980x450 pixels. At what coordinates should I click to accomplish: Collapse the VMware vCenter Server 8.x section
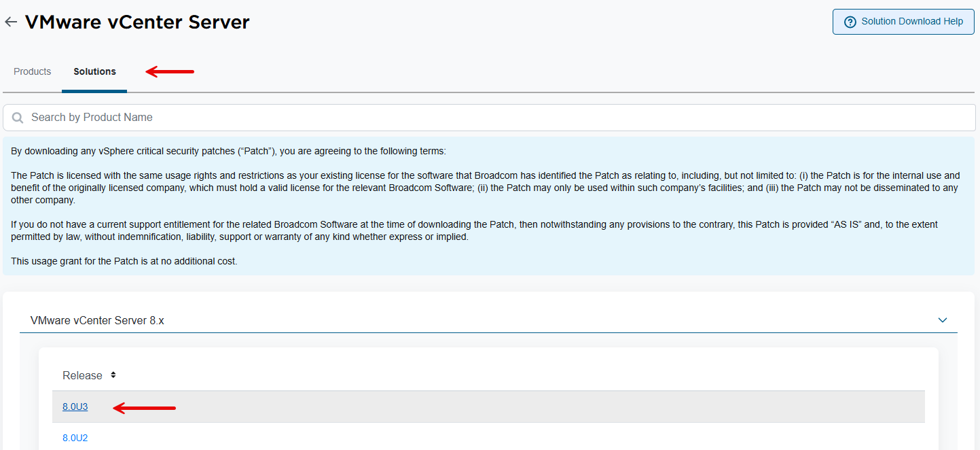coord(942,320)
